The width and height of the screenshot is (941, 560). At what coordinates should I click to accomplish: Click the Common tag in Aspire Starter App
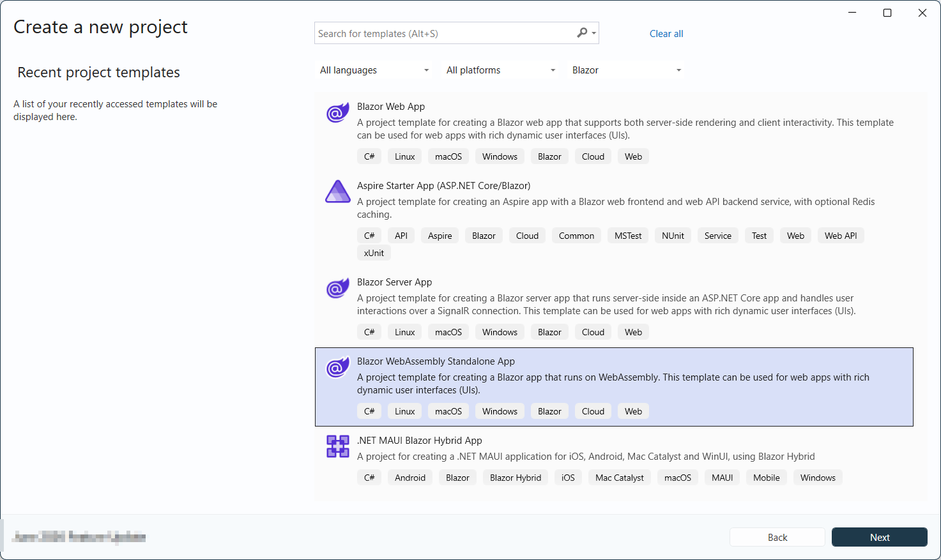(x=576, y=236)
